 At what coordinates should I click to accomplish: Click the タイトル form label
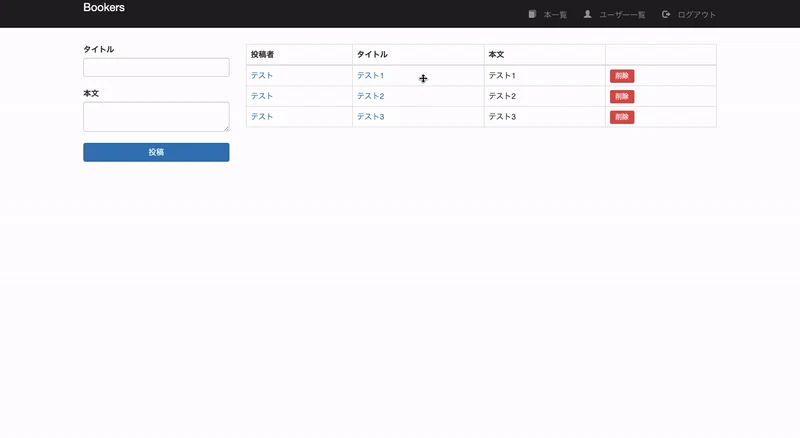tap(98, 50)
